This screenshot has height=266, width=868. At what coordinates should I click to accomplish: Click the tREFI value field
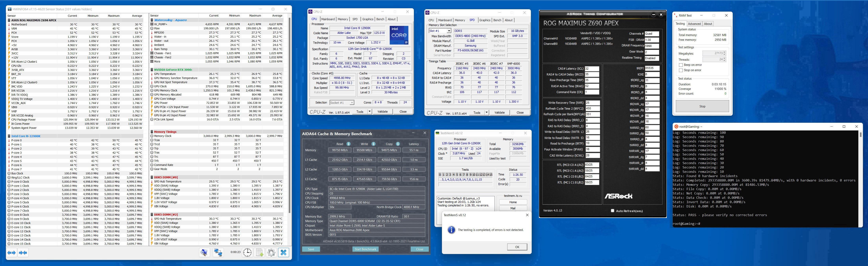pos(652,68)
